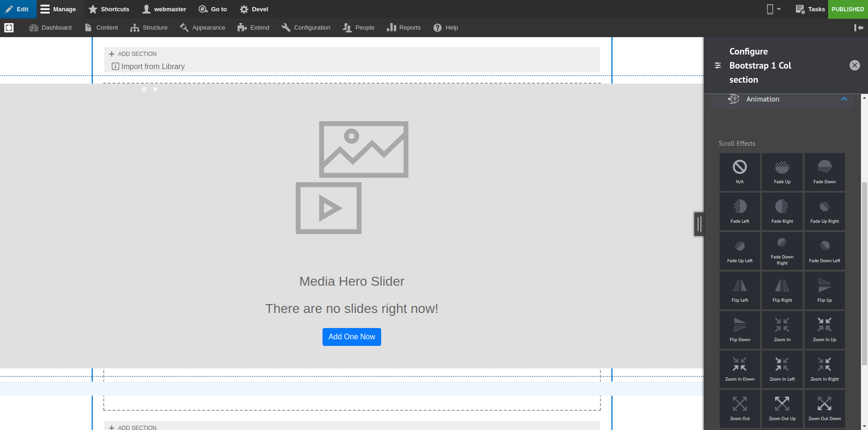Open the Structure menu
The image size is (868, 430).
(149, 27)
